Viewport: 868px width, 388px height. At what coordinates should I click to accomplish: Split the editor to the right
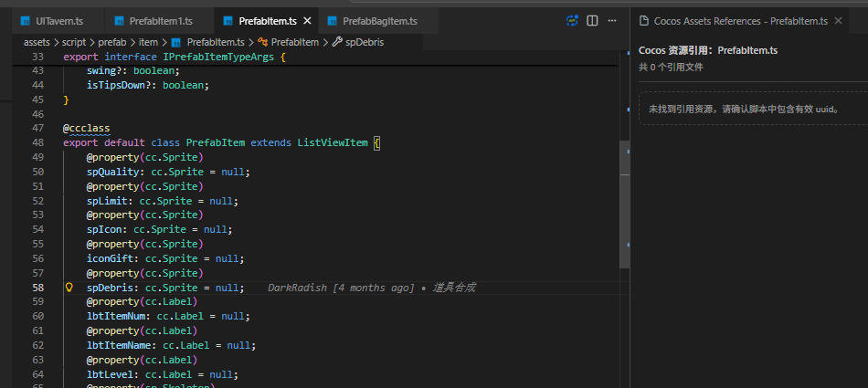pyautogui.click(x=592, y=20)
